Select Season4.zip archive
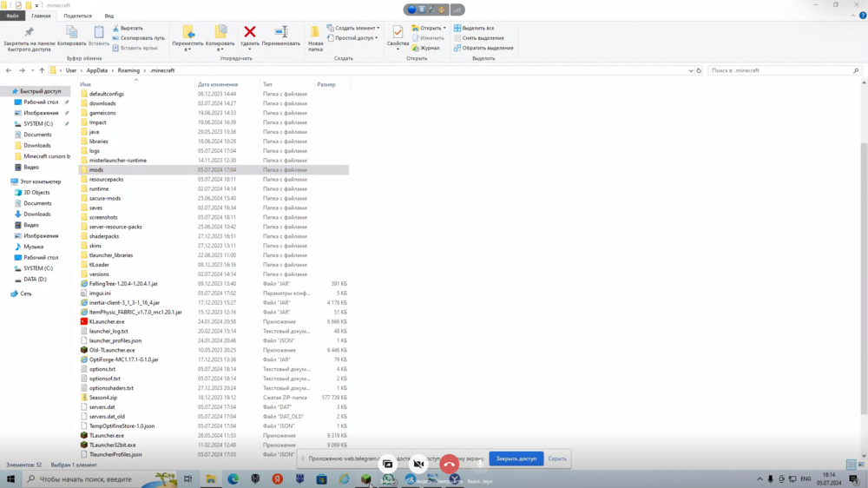The height and width of the screenshot is (488, 868). (103, 398)
